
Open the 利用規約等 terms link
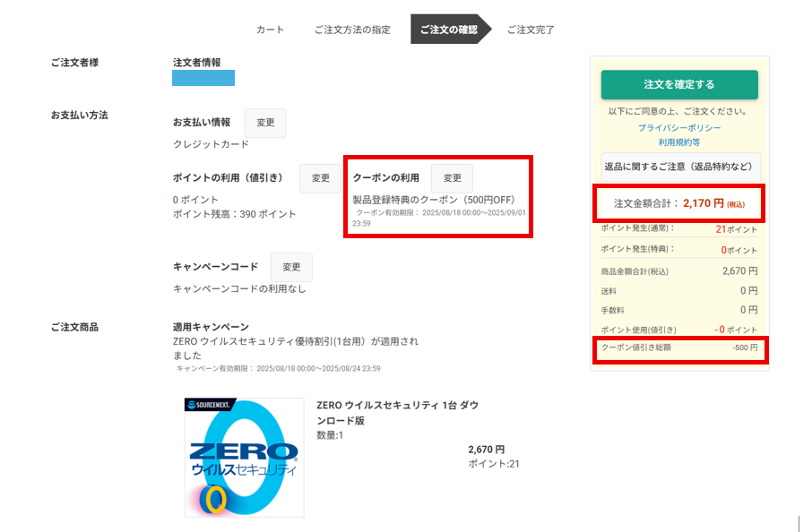coord(679,142)
